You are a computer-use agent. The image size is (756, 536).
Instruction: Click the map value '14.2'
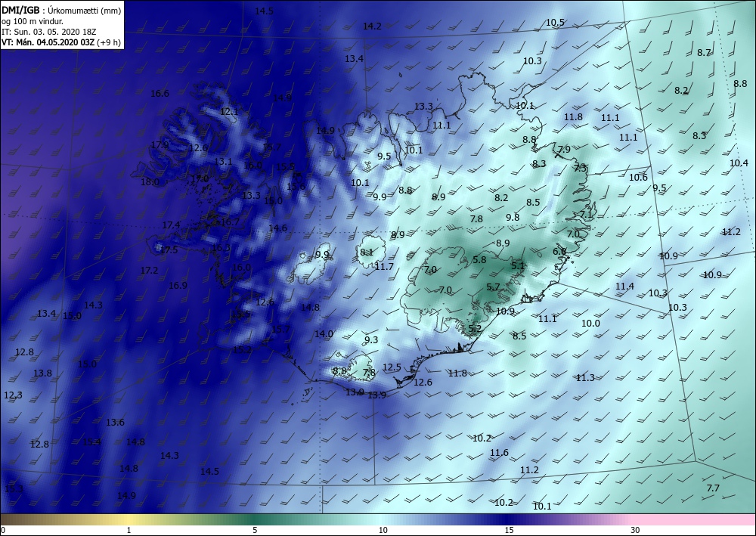[372, 26]
